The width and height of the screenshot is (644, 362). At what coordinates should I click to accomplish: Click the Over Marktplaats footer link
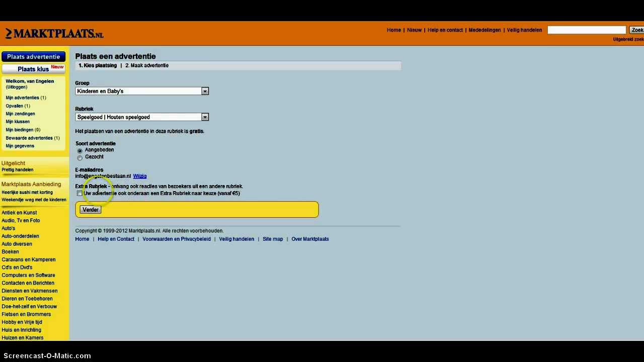(x=310, y=239)
